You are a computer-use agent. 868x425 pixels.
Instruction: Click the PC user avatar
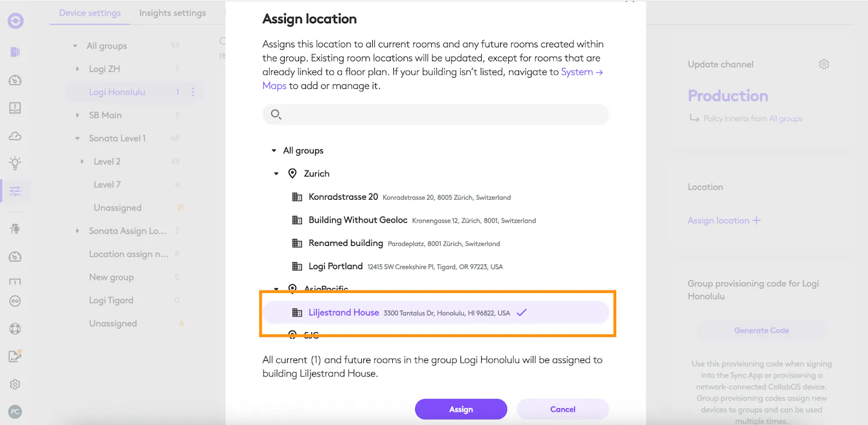(15, 411)
